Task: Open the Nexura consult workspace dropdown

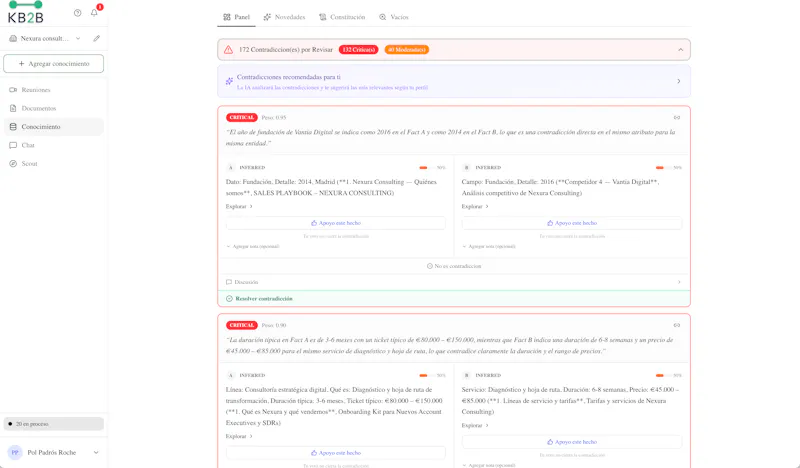Action: [45, 38]
